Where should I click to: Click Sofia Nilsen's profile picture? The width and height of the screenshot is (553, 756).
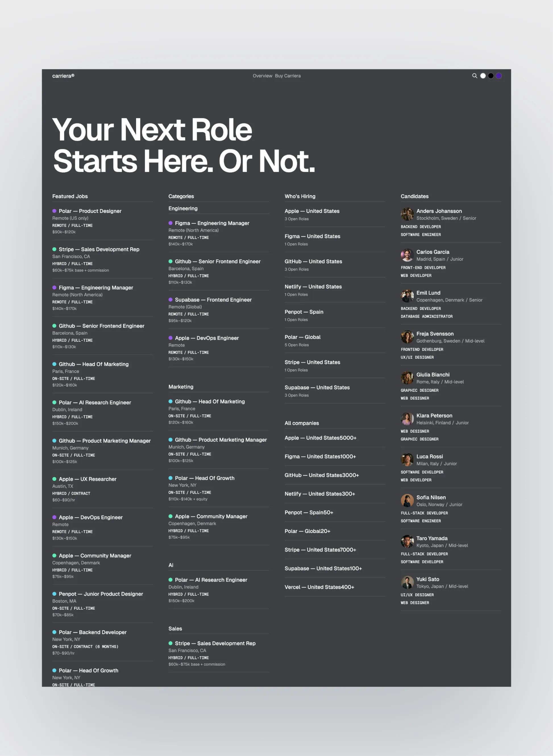click(407, 500)
